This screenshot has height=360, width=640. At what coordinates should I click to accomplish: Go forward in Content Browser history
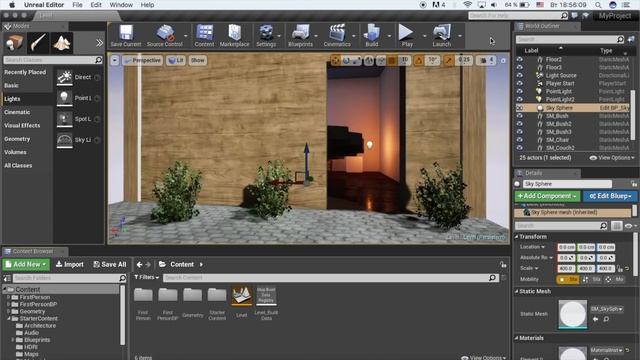pyautogui.click(x=148, y=264)
